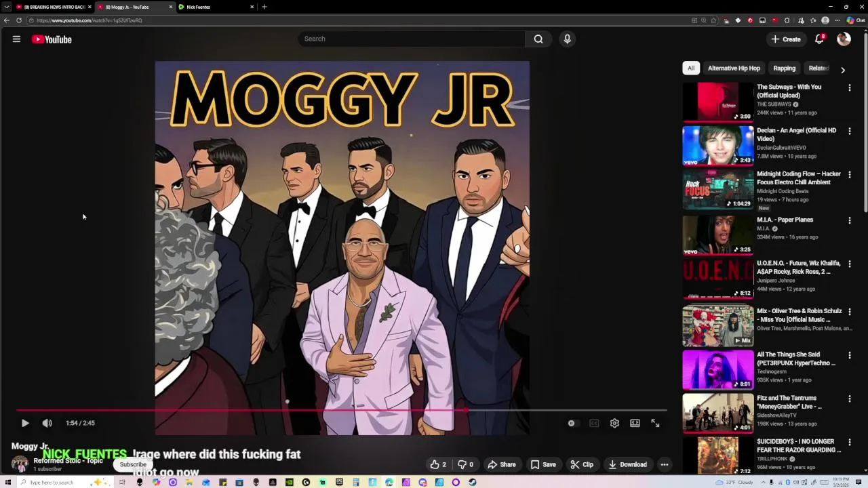Click on the video progress bar
The width and height of the screenshot is (868, 488).
tap(342, 410)
